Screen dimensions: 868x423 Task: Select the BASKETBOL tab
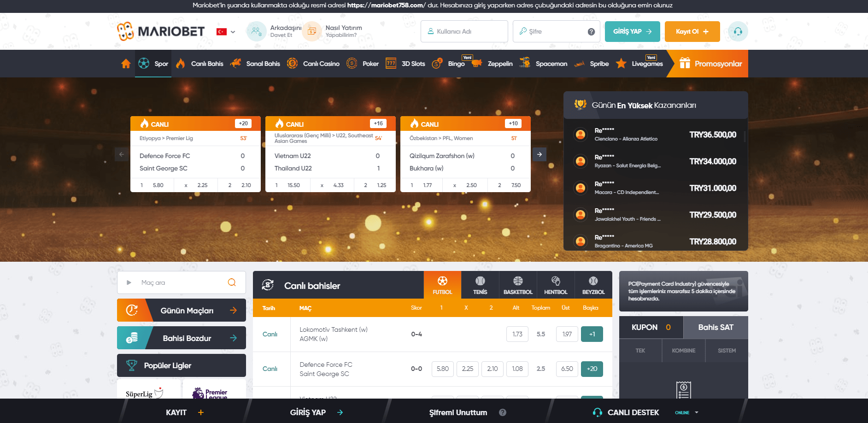(518, 285)
